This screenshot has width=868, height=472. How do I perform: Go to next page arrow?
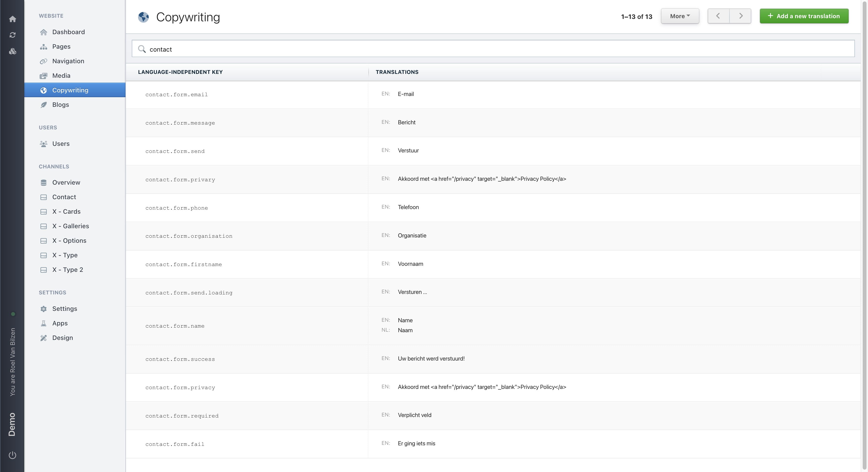740,16
